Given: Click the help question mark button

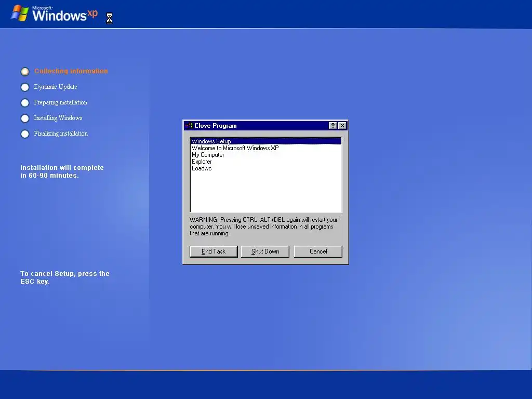Looking at the screenshot, I should coord(333,126).
